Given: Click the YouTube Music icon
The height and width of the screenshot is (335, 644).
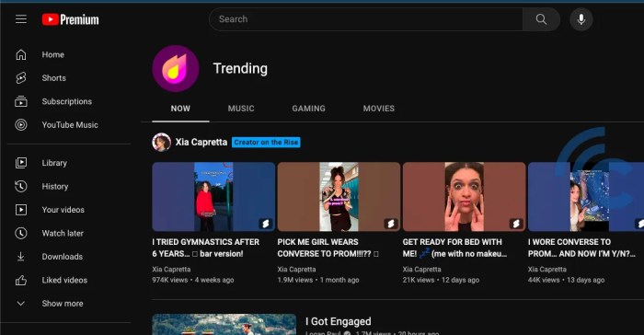Looking at the screenshot, I should point(21,124).
